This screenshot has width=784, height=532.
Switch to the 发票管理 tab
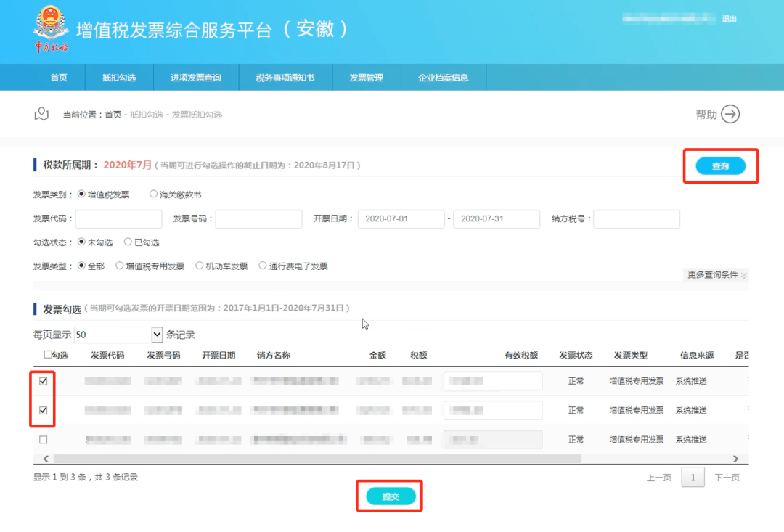[x=367, y=77]
